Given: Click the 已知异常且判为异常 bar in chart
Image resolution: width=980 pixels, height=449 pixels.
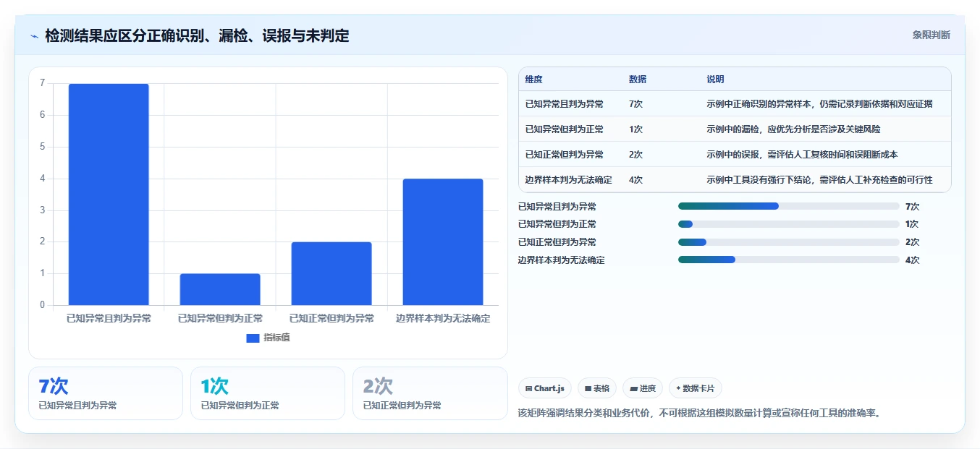Looking at the screenshot, I should click(x=109, y=194).
